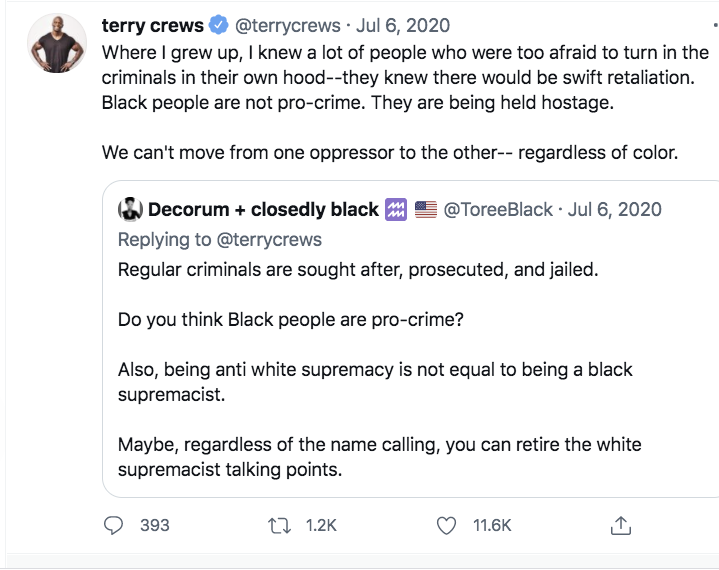Click the US flag emoji in quoted name
Viewport: 719px width, 570px height.
click(x=426, y=210)
